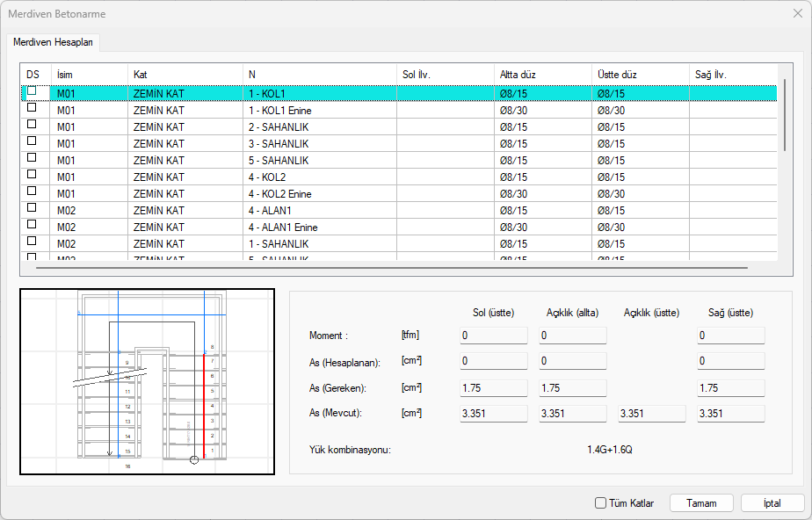Click the Sağ (üstte) As (Mevcut) field
The width and height of the screenshot is (812, 520).
tap(731, 414)
